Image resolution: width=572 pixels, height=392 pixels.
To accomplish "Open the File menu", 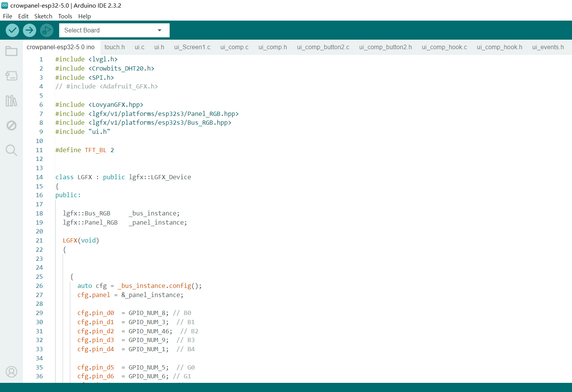I will pyautogui.click(x=8, y=16).
